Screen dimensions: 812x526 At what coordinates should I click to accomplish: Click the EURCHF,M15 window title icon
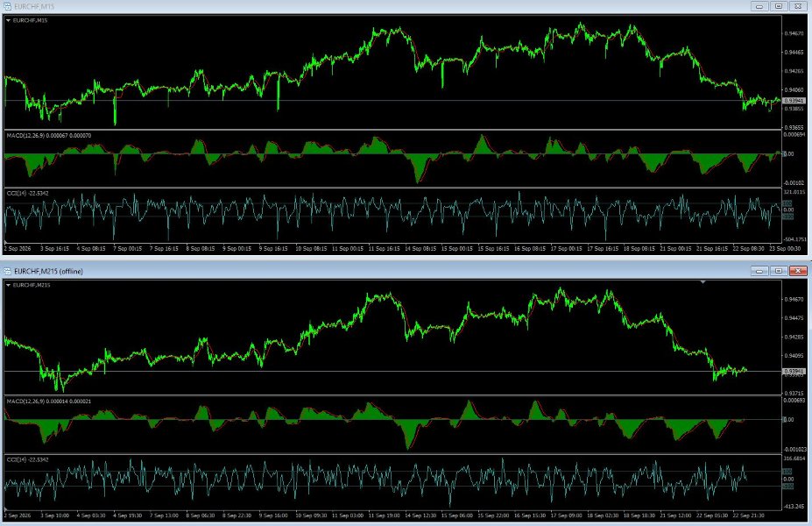[x=7, y=6]
